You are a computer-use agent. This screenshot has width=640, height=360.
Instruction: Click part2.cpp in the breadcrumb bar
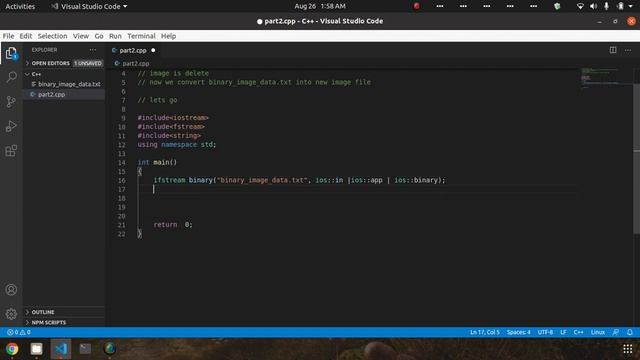(x=136, y=64)
